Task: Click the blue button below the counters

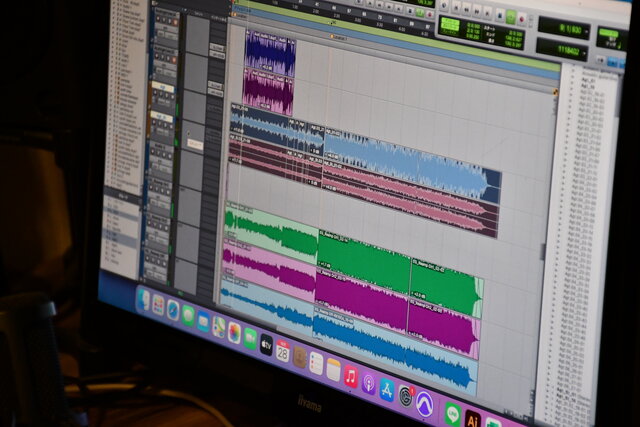Action: coord(612,62)
